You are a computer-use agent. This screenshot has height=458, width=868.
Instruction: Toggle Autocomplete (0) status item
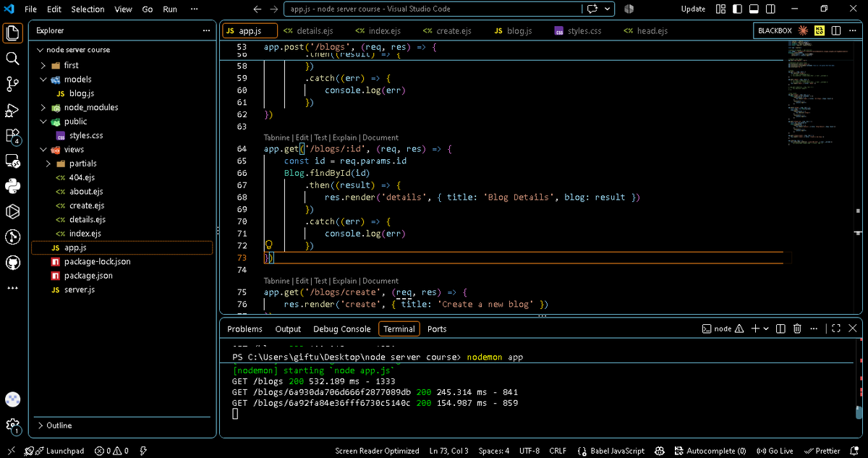(710, 451)
